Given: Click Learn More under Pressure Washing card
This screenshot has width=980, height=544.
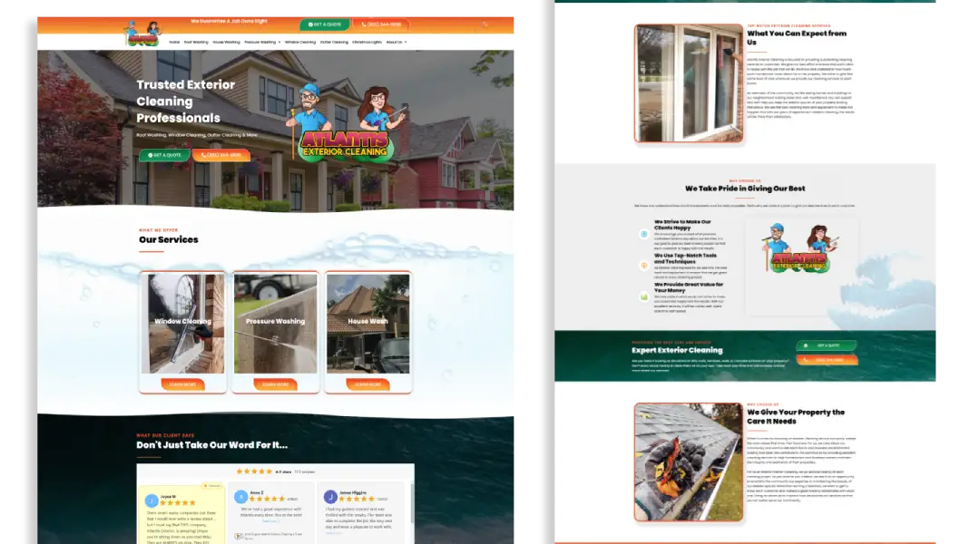Looking at the screenshot, I should [x=275, y=384].
